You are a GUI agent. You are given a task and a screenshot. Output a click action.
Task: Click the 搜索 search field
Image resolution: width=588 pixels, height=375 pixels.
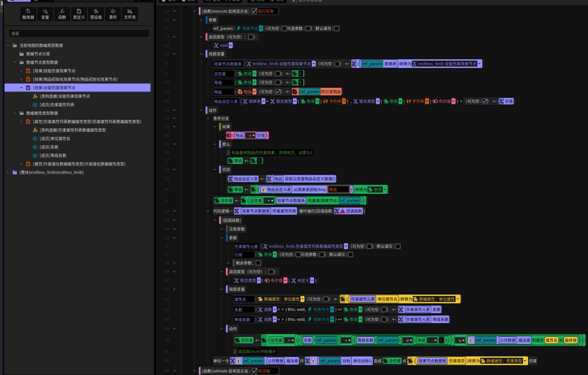78,34
